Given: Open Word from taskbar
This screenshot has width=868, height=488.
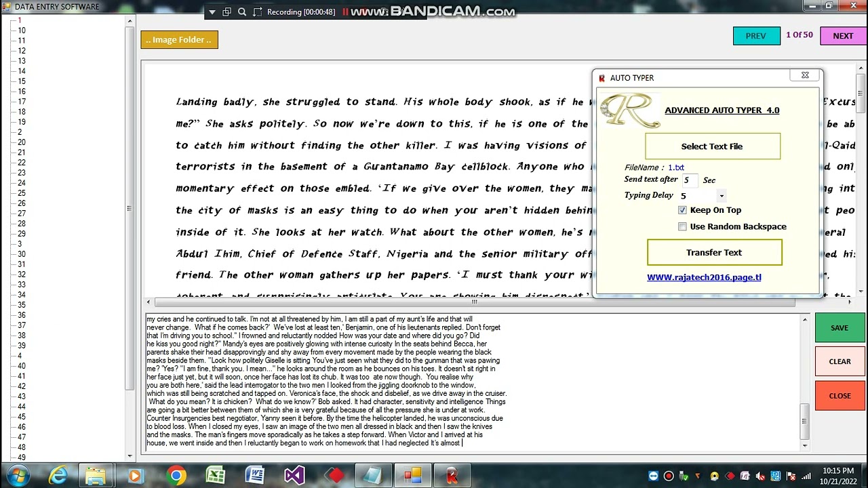Looking at the screenshot, I should pyautogui.click(x=255, y=476).
